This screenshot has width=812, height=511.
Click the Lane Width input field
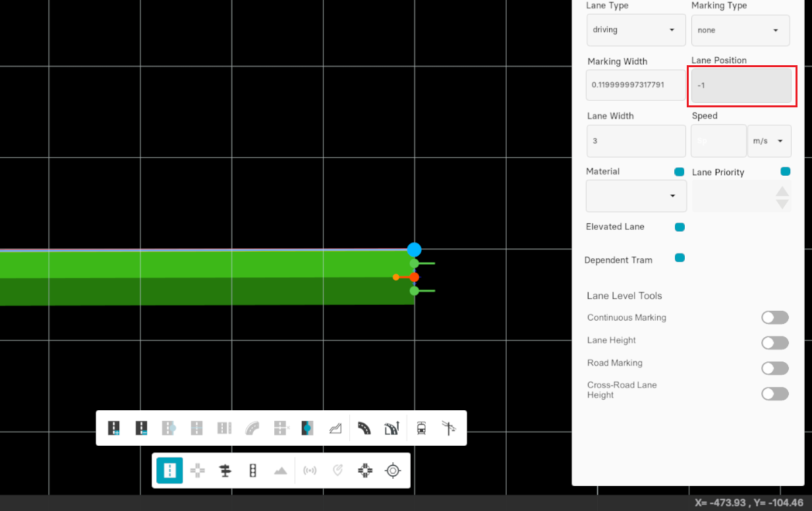[635, 141]
